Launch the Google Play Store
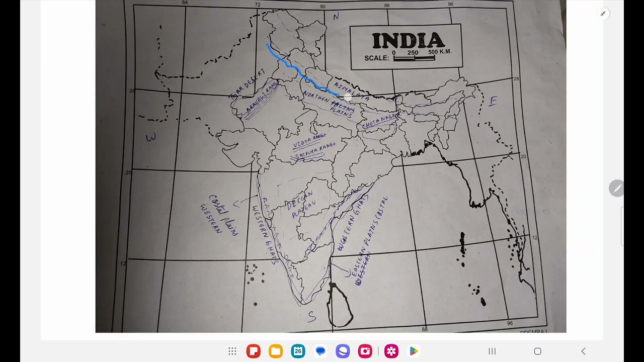Viewport: 644px width, 362px height. pyautogui.click(x=414, y=351)
